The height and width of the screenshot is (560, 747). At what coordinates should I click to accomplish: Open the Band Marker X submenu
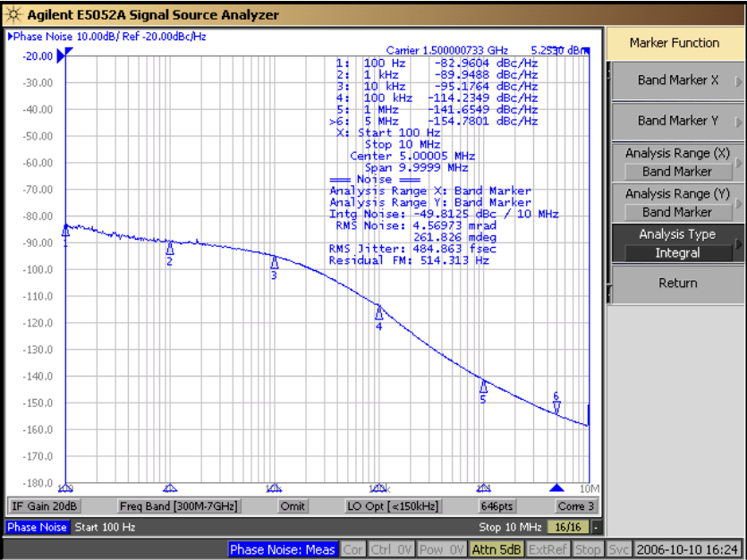tap(677, 81)
